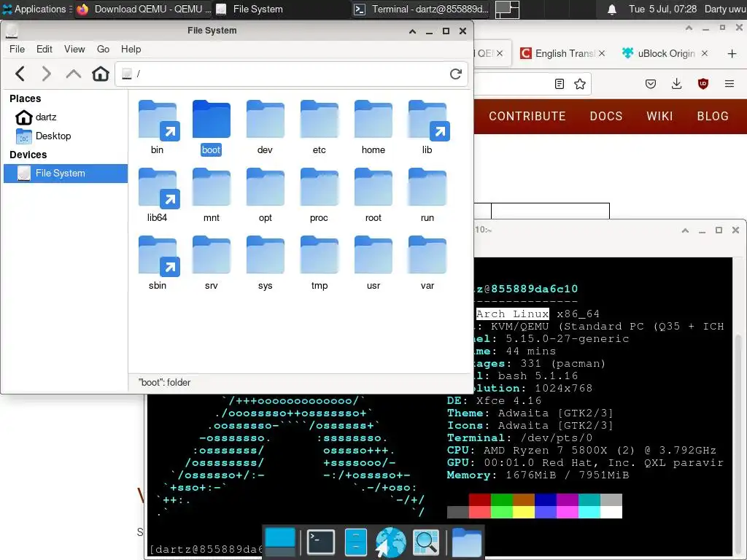Click CONTRIBUTE on QEMU site
Viewport: 747px width, 560px height.
click(527, 116)
